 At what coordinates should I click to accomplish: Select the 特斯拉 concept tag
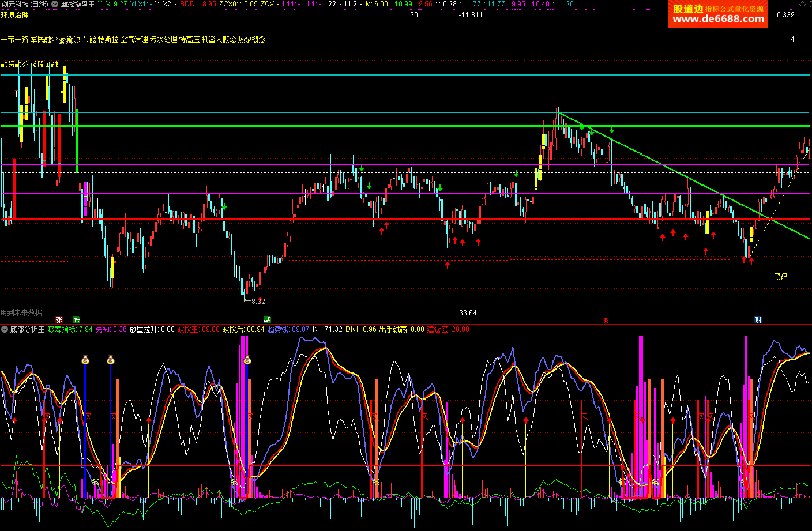108,39
